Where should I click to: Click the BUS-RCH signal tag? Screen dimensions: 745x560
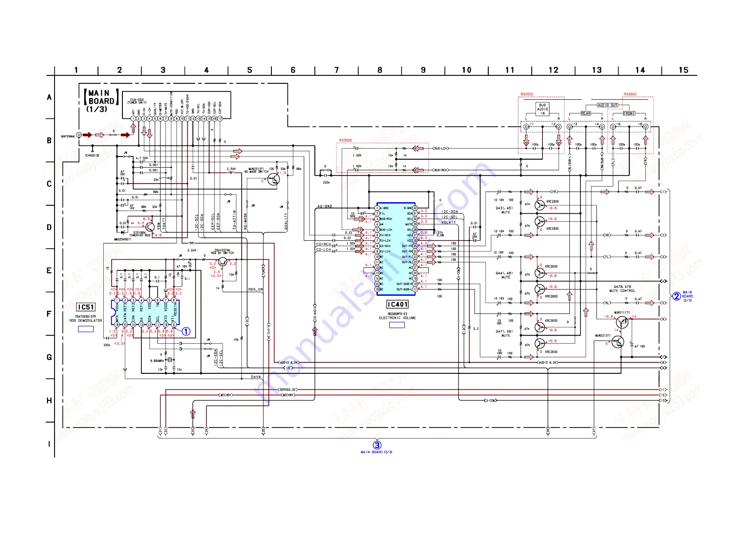(441, 170)
